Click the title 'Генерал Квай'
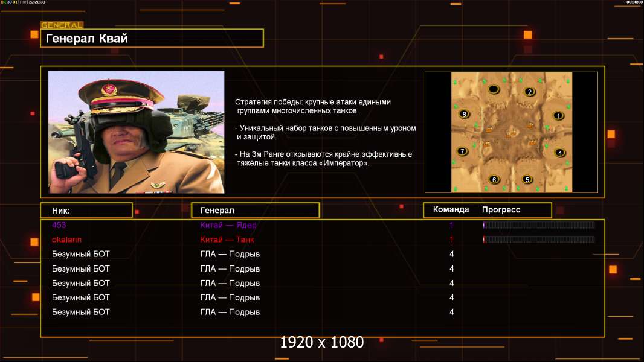Viewport: 644px width, 362px height. 87,38
